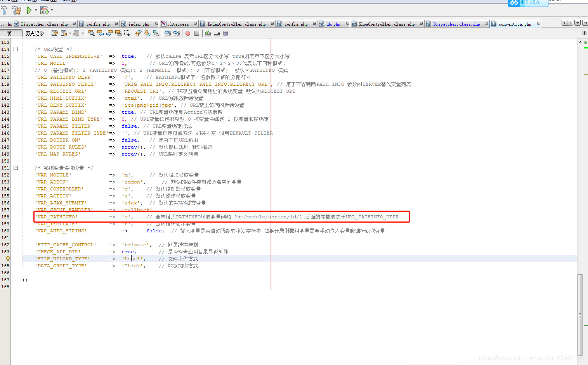Screen dimensions: 588x365
Task: Go to Next Bookmark icon
Action: point(147,33)
